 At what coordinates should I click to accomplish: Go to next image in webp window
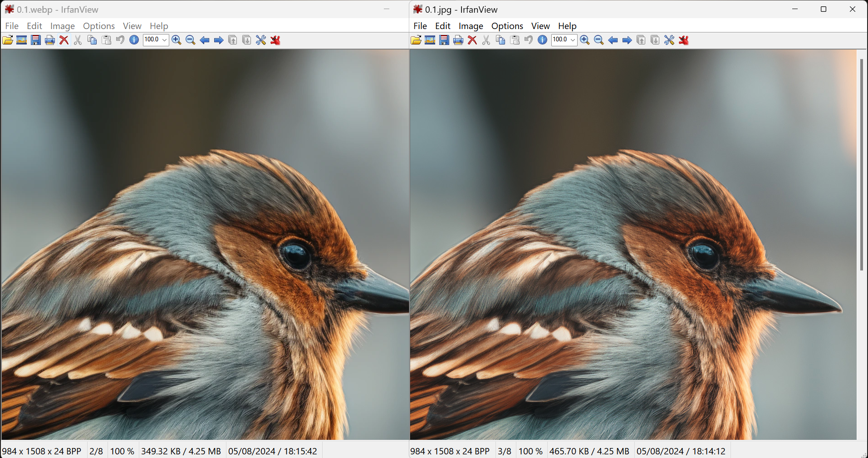click(x=219, y=40)
